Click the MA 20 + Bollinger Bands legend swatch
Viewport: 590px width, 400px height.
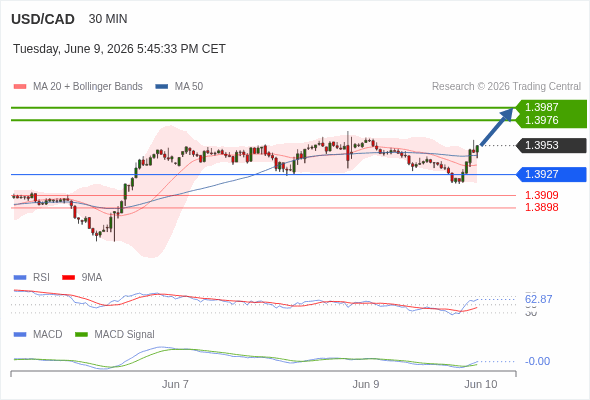click(20, 87)
